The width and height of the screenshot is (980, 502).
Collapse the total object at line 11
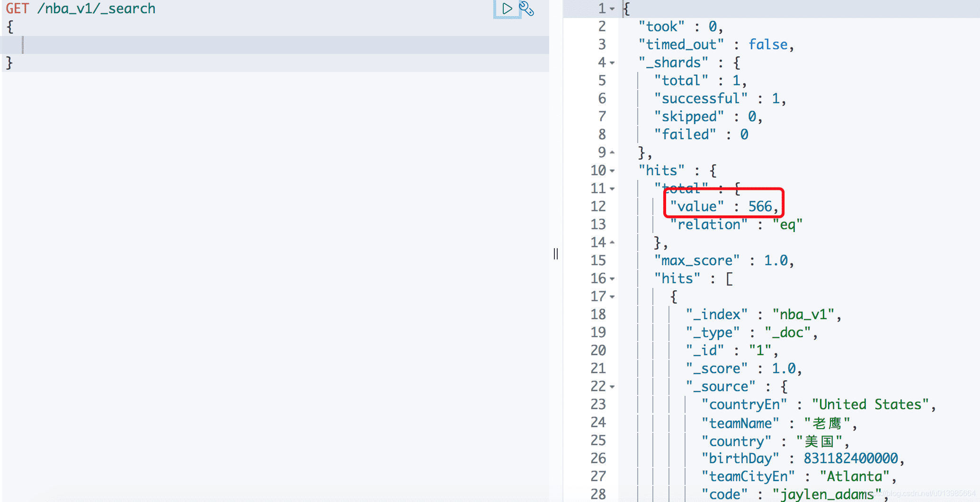[x=612, y=189]
